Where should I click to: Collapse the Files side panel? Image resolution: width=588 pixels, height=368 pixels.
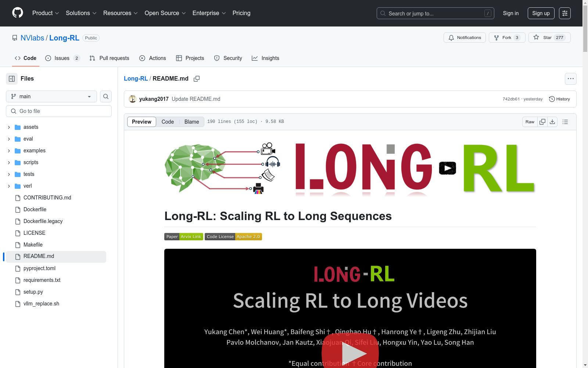11,78
